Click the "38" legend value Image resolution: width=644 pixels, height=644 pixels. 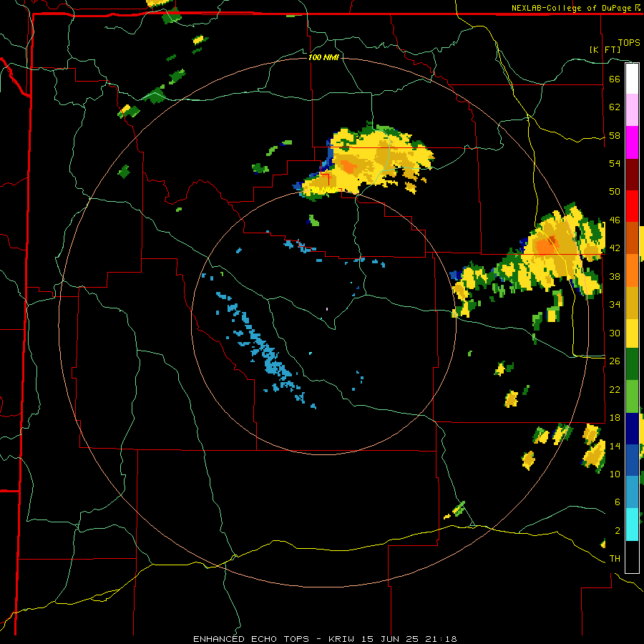(615, 276)
